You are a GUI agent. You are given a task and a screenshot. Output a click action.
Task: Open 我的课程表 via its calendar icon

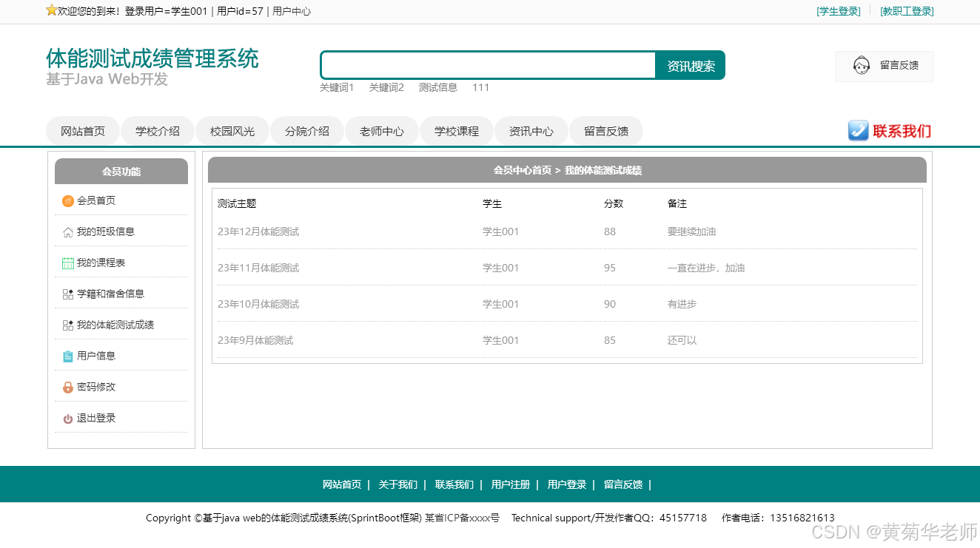coord(67,262)
